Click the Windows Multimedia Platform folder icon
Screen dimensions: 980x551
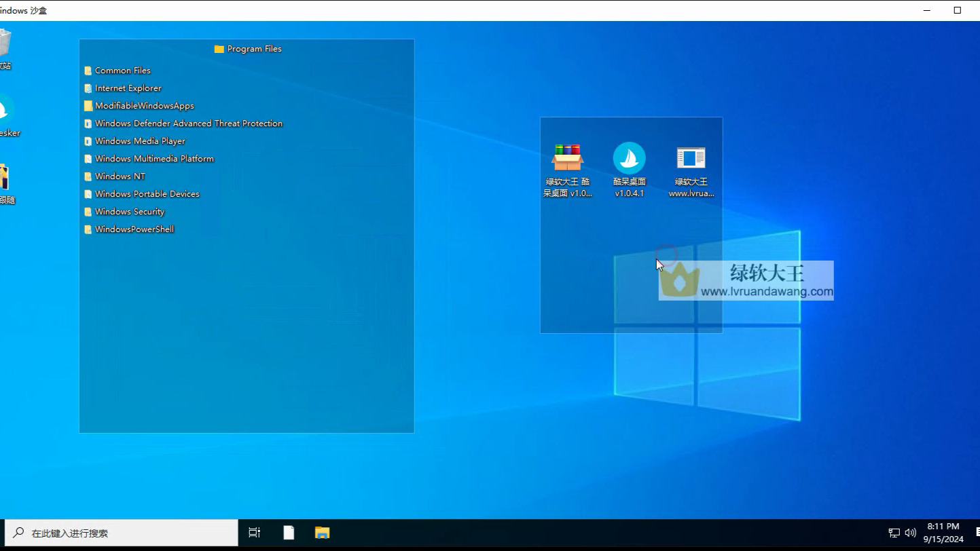pyautogui.click(x=88, y=159)
